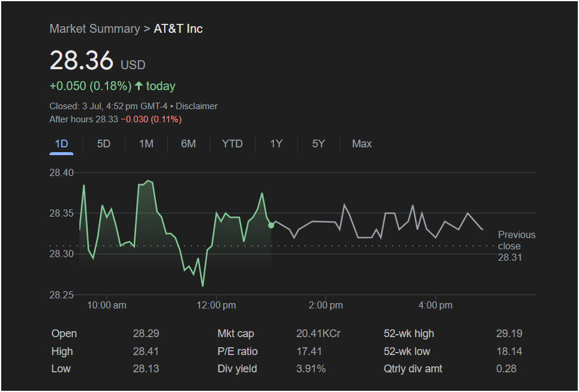Click the 28.25 y-axis label

click(x=61, y=295)
